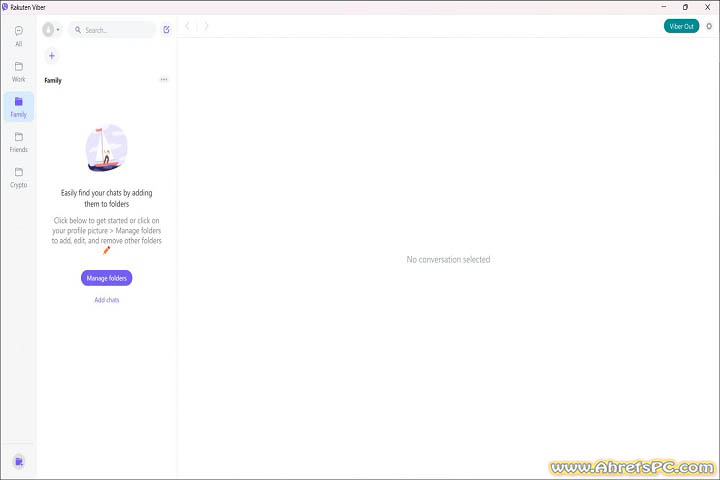The height and width of the screenshot is (480, 720).
Task: Click the Family heading text
Action: point(53,80)
